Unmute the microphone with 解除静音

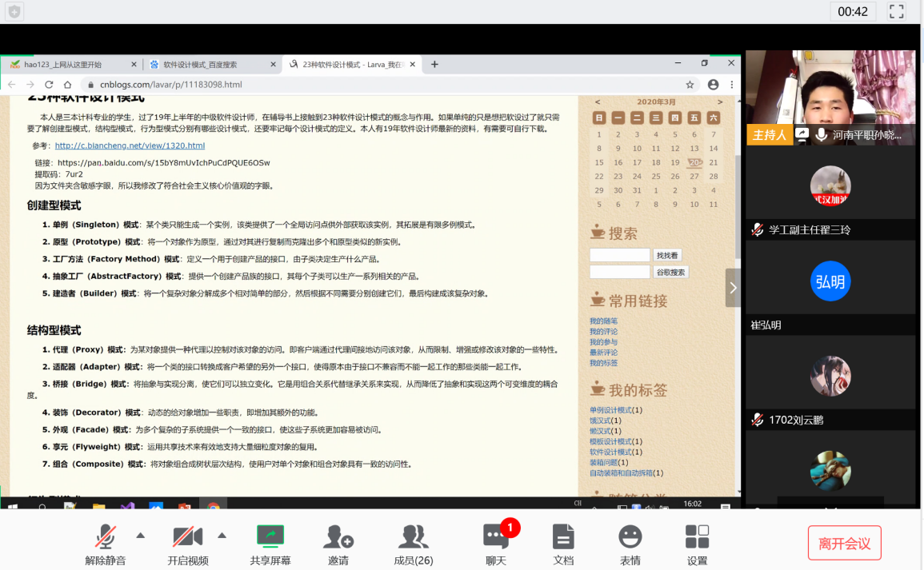[x=106, y=544]
